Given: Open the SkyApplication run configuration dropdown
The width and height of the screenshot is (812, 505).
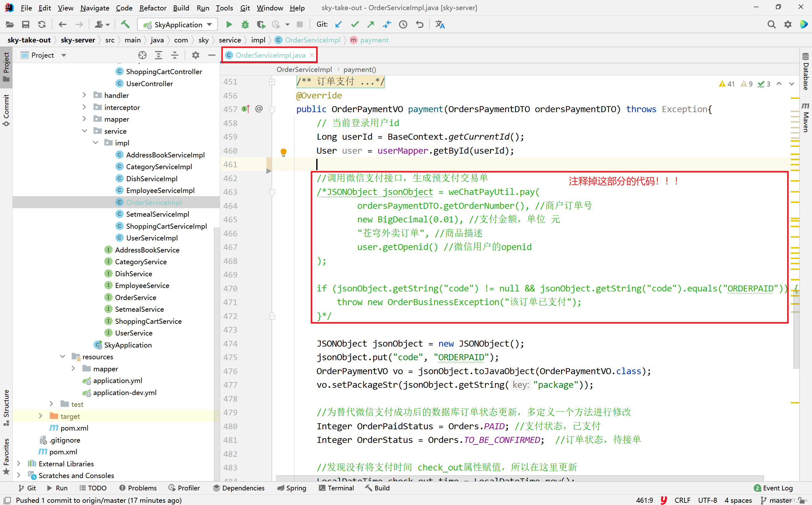Looking at the screenshot, I should 178,24.
